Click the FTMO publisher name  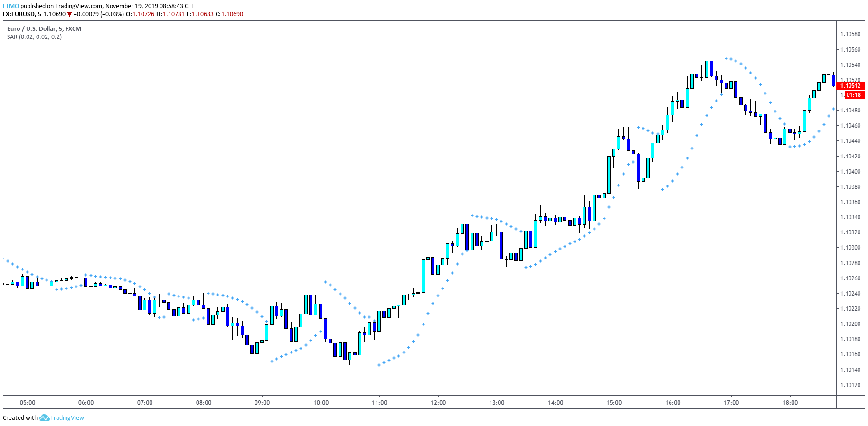11,6
